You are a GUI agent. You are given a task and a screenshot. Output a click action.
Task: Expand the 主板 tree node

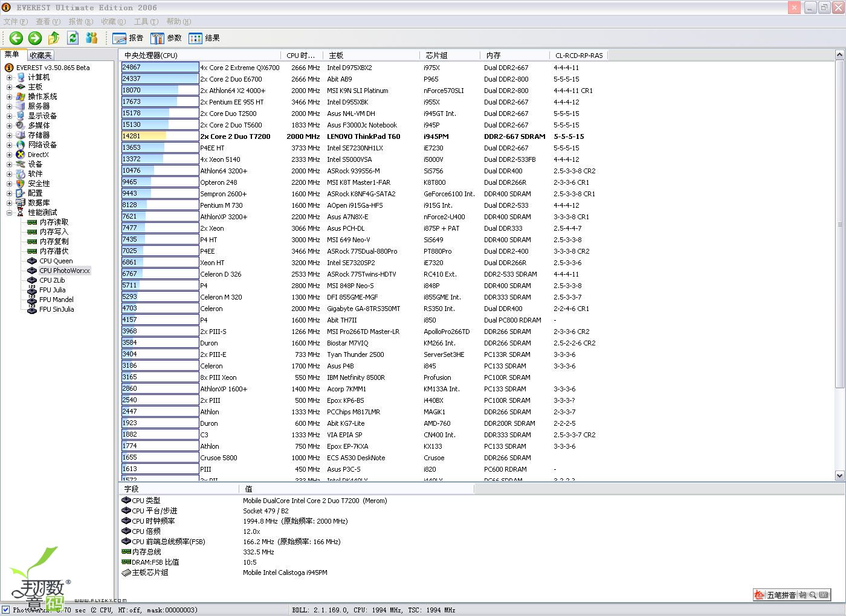9,87
